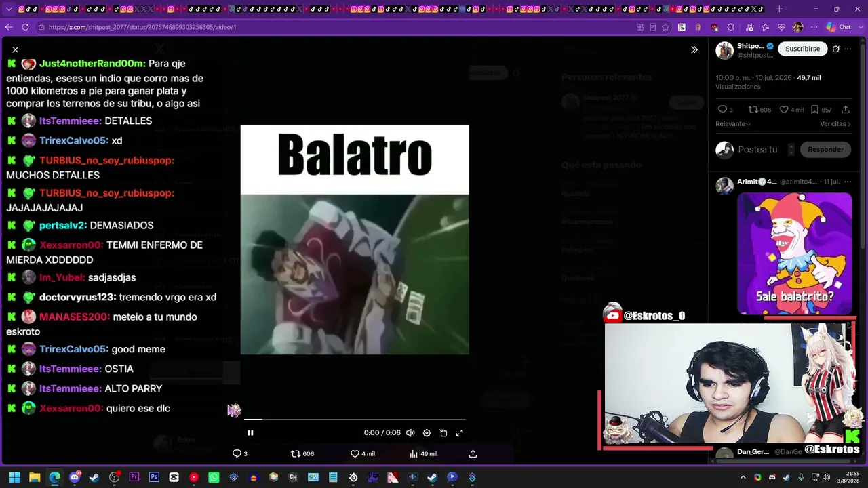
Task: Open the Windows Start menu
Action: pyautogui.click(x=15, y=477)
